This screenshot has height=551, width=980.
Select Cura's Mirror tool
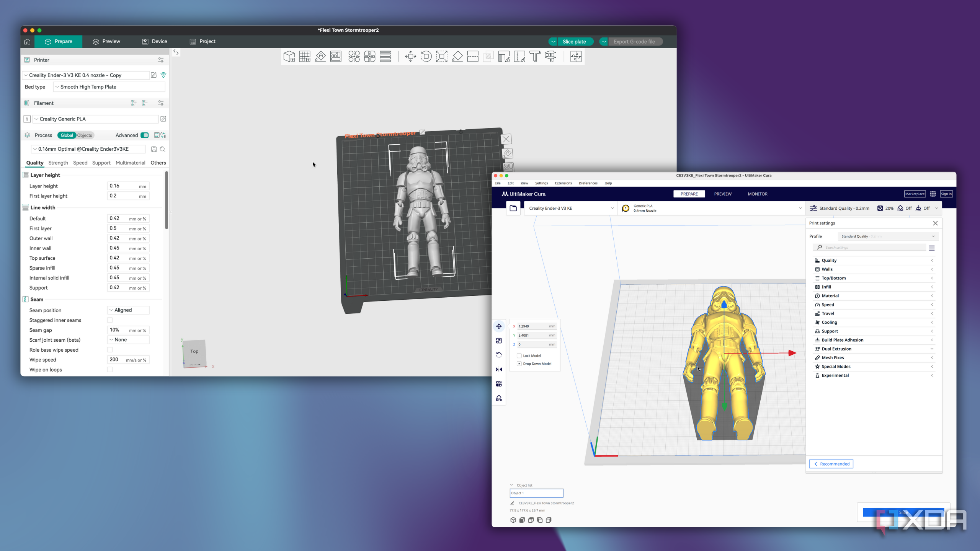[x=499, y=369]
